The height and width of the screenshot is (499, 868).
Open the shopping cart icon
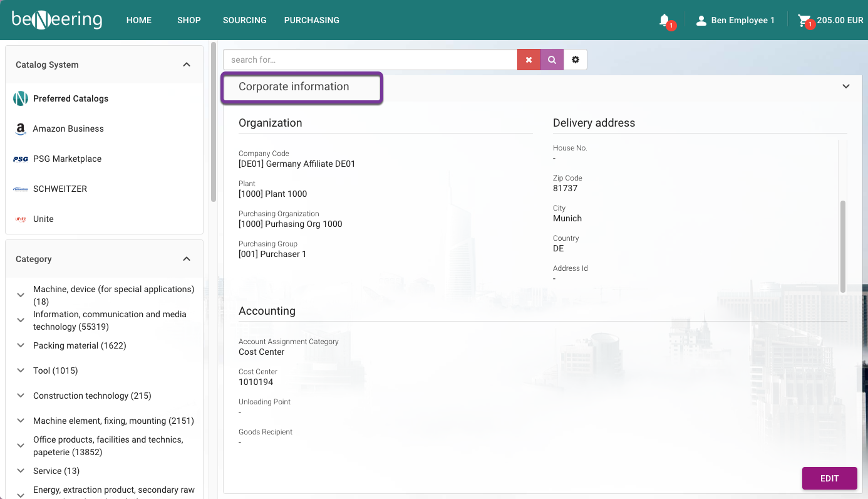[x=803, y=20]
